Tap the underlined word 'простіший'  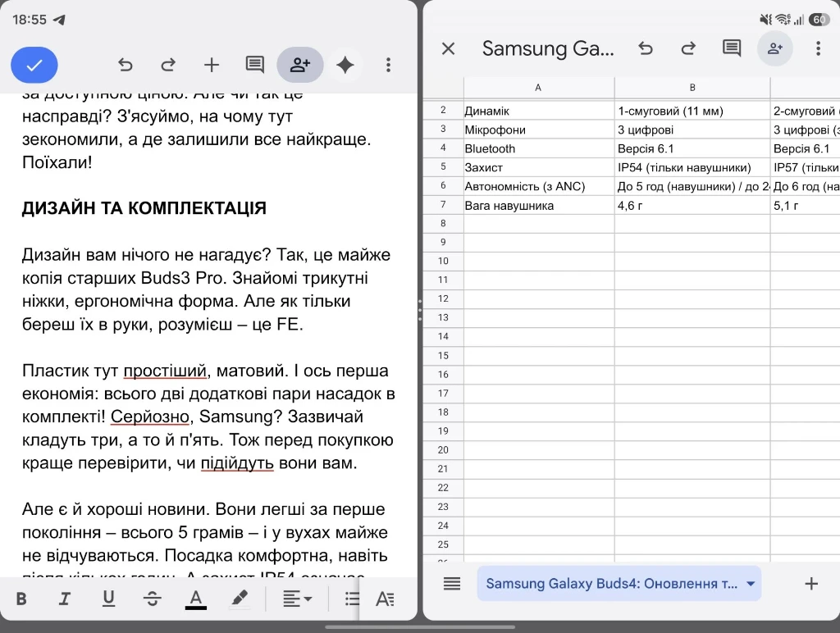tap(165, 371)
